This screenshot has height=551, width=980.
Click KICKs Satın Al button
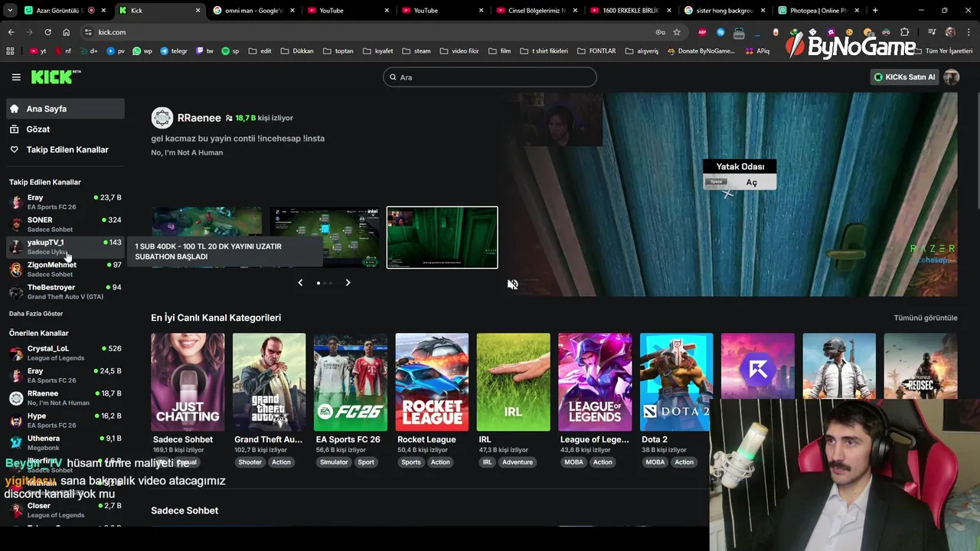pyautogui.click(x=904, y=77)
